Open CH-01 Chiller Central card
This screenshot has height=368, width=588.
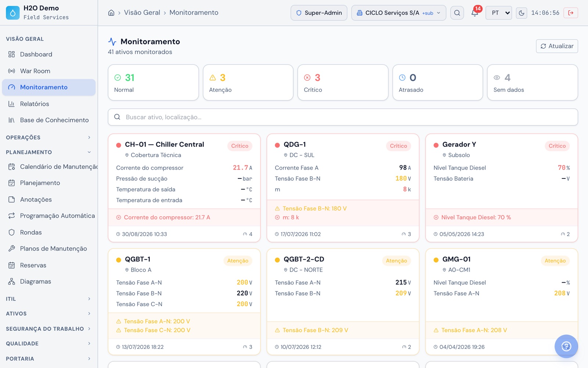click(184, 188)
